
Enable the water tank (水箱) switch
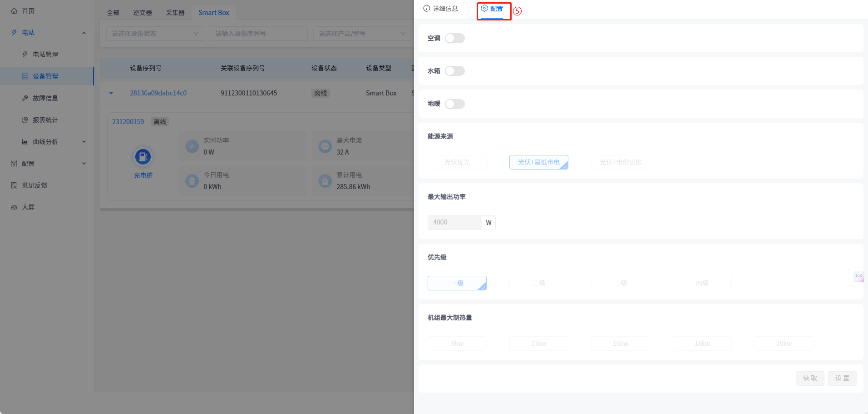click(x=454, y=71)
